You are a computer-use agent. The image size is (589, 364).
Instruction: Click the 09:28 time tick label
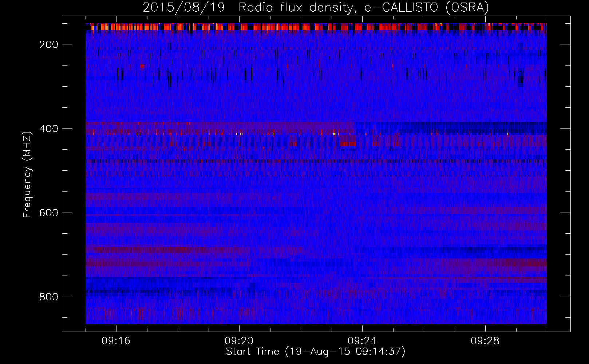coord(485,341)
